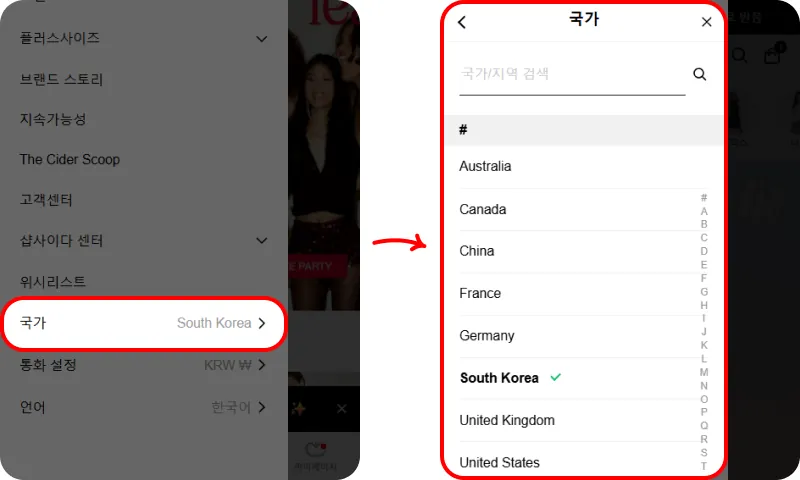The height and width of the screenshot is (480, 800).
Task: Go back using the left arrow icon
Action: pyautogui.click(x=462, y=22)
